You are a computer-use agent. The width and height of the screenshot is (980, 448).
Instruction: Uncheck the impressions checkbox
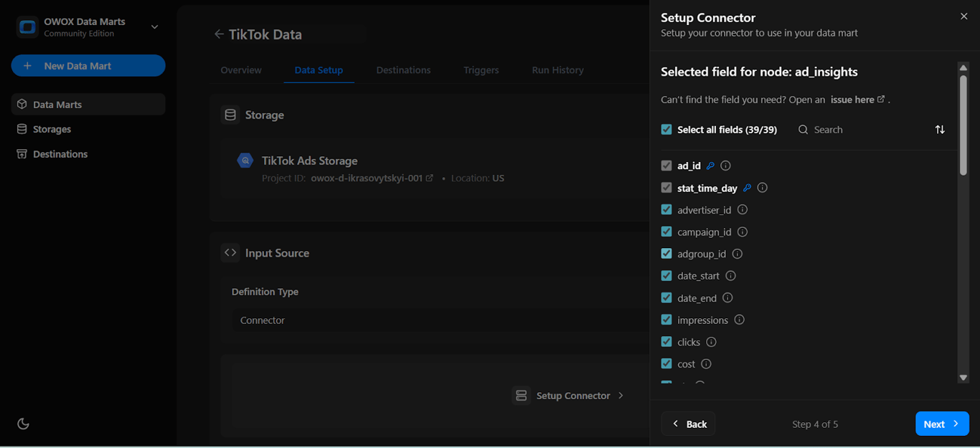pos(666,320)
